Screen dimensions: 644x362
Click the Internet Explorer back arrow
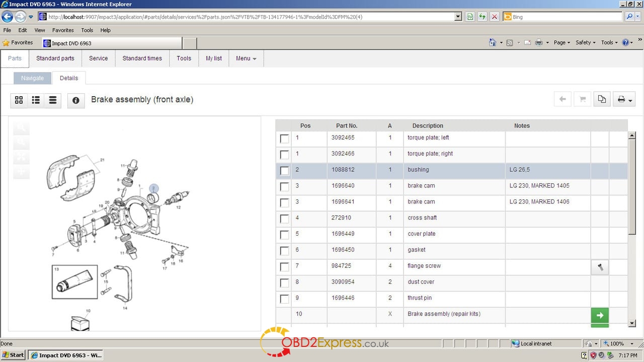(8, 17)
